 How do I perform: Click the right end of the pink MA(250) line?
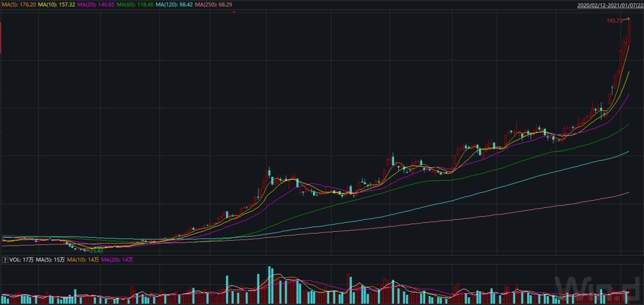(627, 193)
